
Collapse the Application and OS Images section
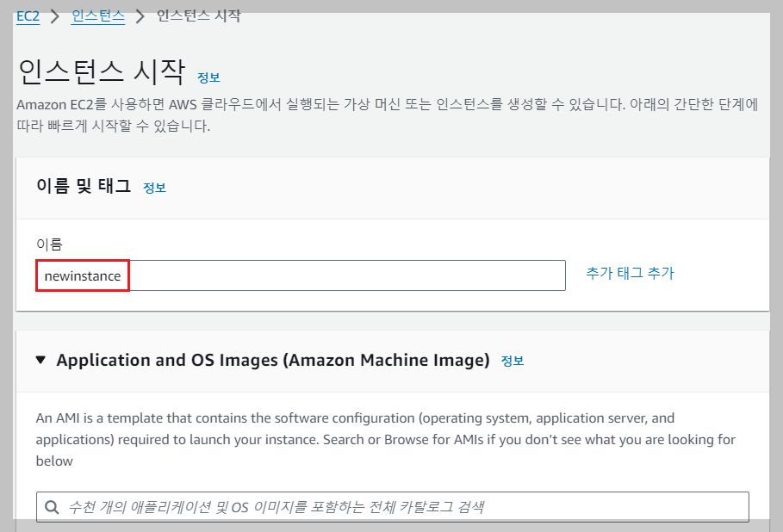(41, 360)
